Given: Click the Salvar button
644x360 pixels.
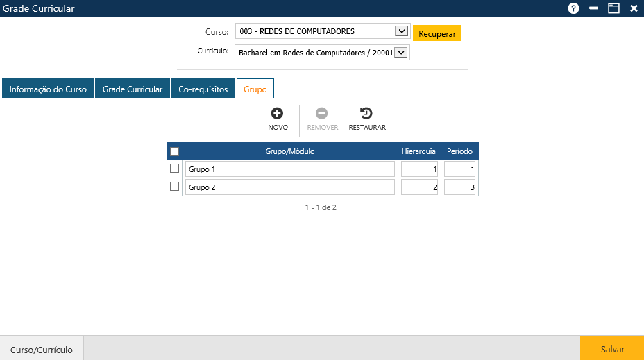Looking at the screenshot, I should 612,350.
